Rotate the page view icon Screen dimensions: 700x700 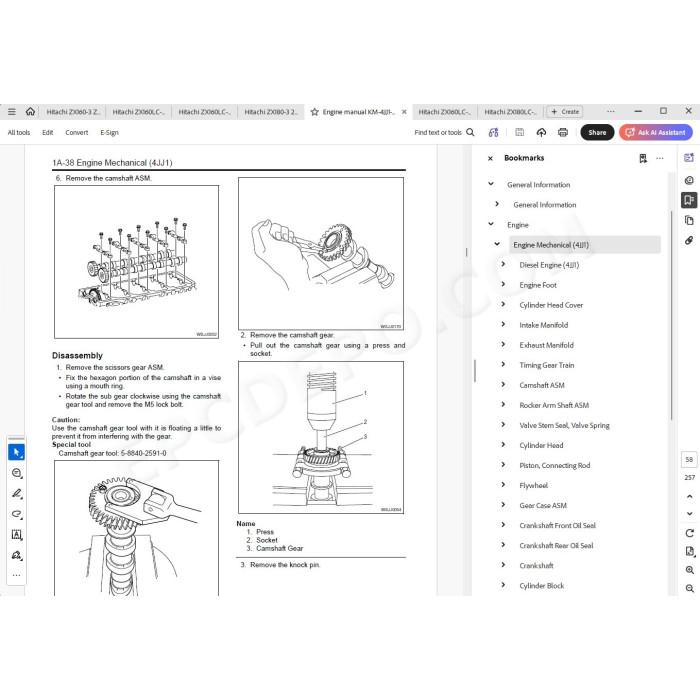(689, 533)
